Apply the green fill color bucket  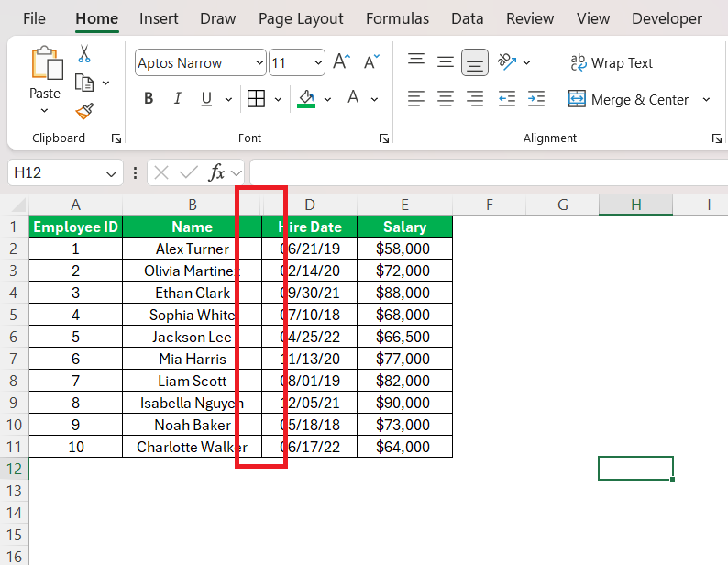tap(306, 98)
